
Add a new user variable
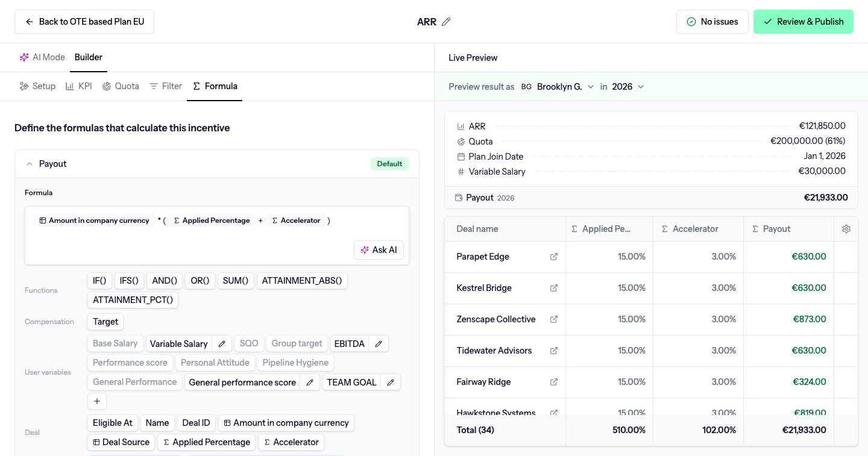point(97,401)
